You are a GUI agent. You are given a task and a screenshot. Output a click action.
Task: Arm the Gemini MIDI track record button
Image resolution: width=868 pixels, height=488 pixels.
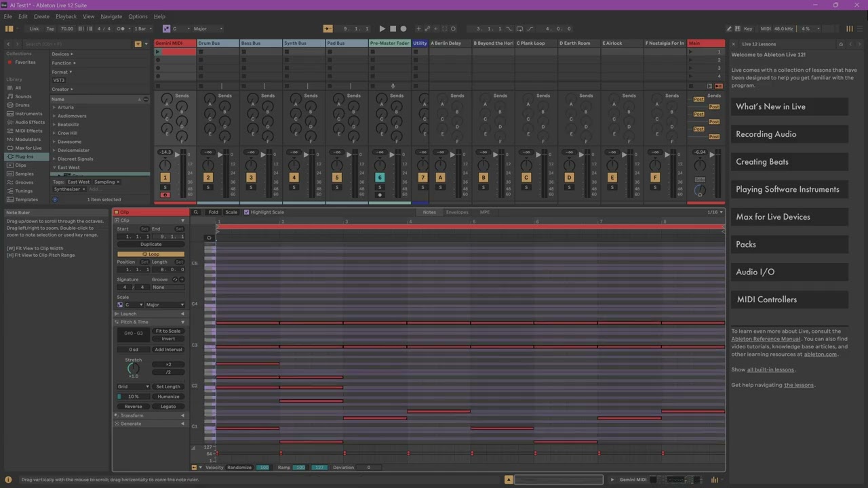pos(165,195)
